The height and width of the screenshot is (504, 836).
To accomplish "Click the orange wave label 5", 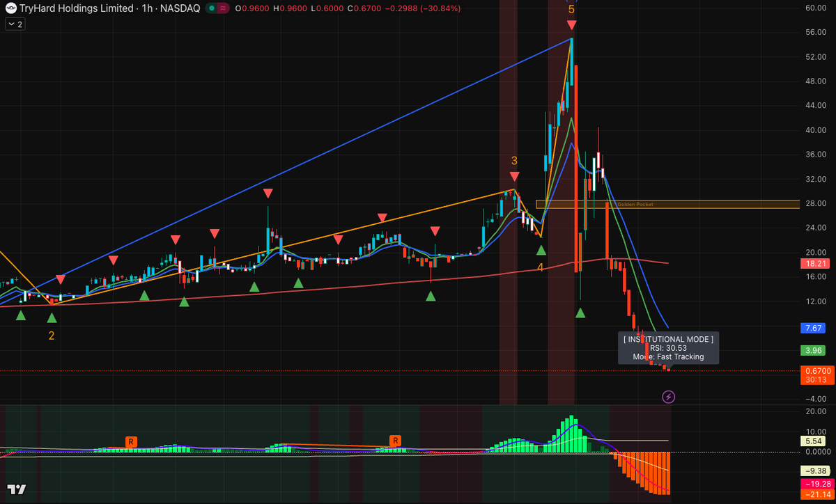I will click(571, 10).
